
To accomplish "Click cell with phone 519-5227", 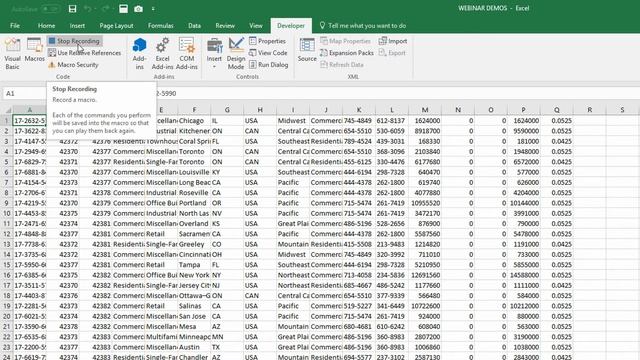I will [359, 306].
